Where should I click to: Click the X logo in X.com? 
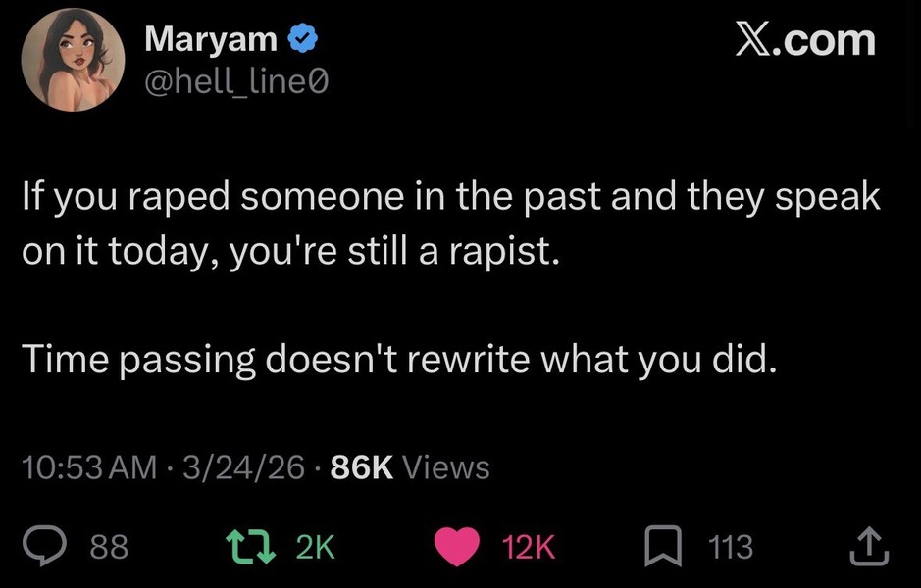753,40
